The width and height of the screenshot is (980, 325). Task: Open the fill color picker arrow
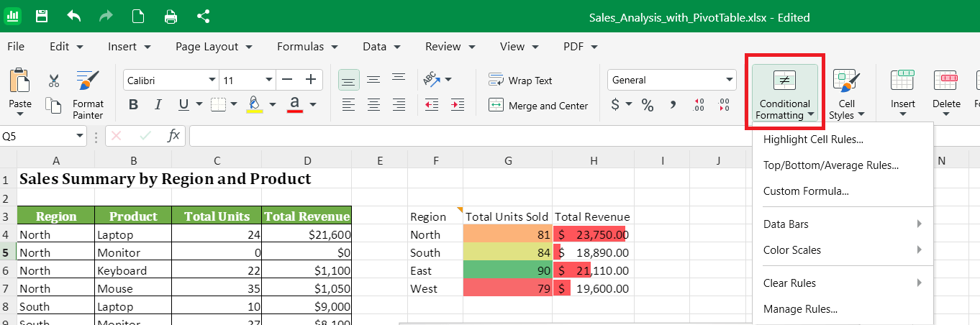[273, 105]
